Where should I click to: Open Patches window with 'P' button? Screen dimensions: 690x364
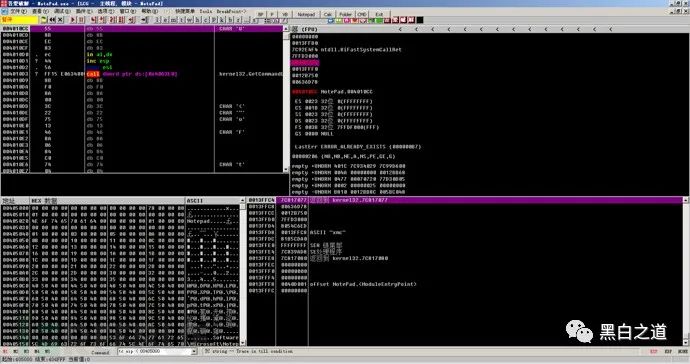click(x=213, y=20)
